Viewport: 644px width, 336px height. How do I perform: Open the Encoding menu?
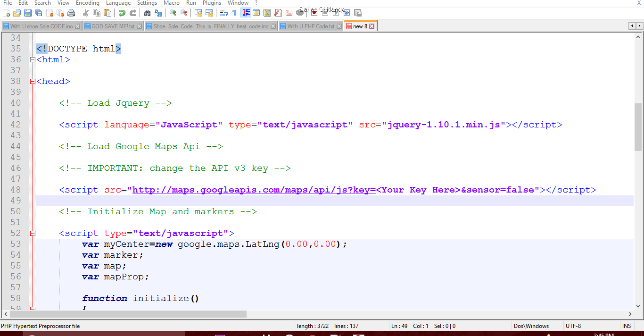[x=88, y=3]
